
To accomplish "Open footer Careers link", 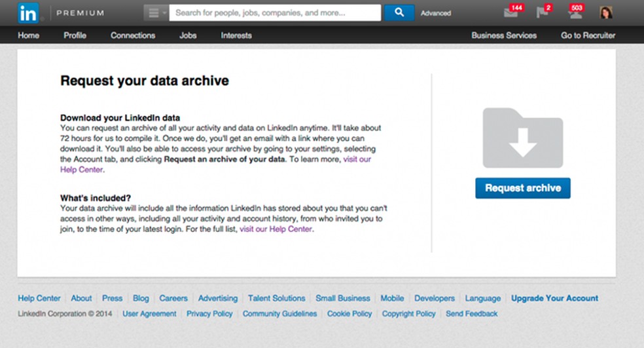I will tap(173, 298).
